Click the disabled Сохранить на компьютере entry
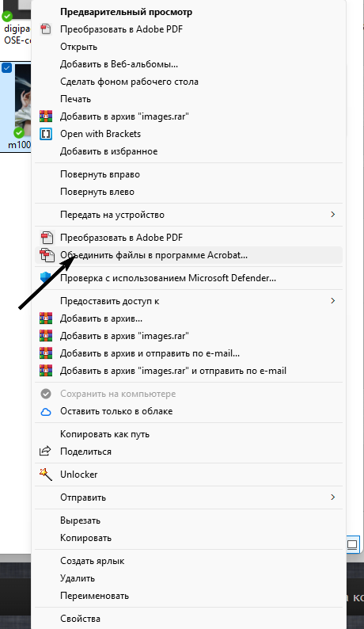 (x=189, y=394)
